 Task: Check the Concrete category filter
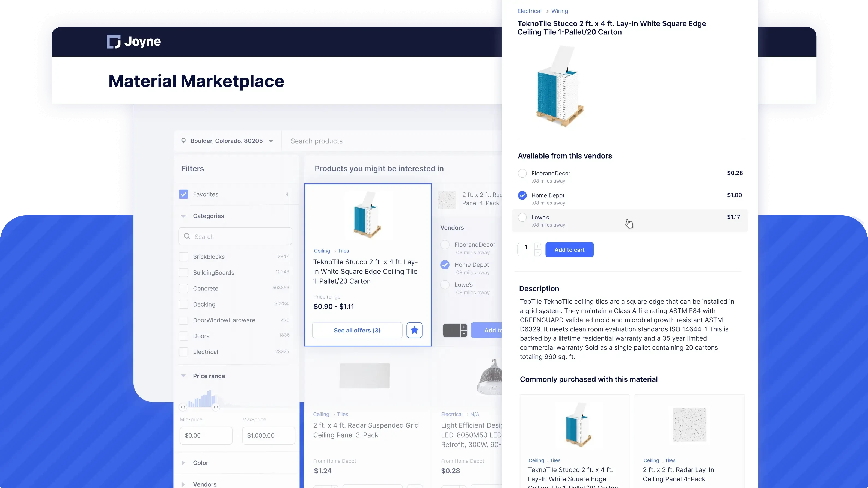click(x=184, y=288)
